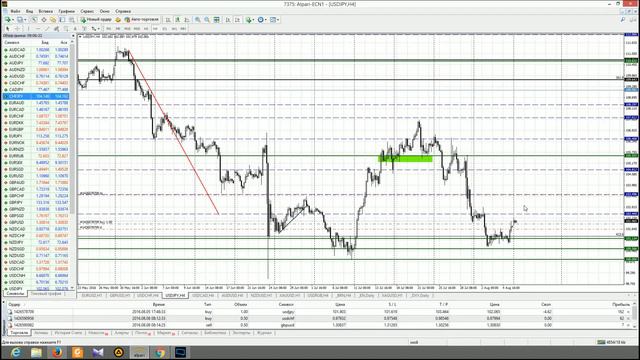Switch to the EURUSD,H1 chart tab
The height and width of the screenshot is (360, 640).
click(92, 295)
